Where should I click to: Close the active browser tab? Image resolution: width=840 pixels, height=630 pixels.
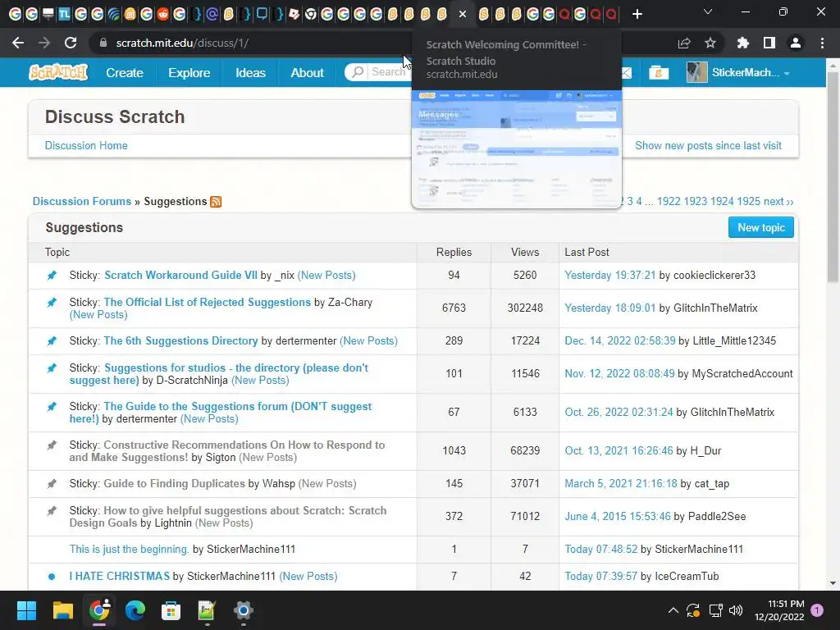pyautogui.click(x=463, y=14)
